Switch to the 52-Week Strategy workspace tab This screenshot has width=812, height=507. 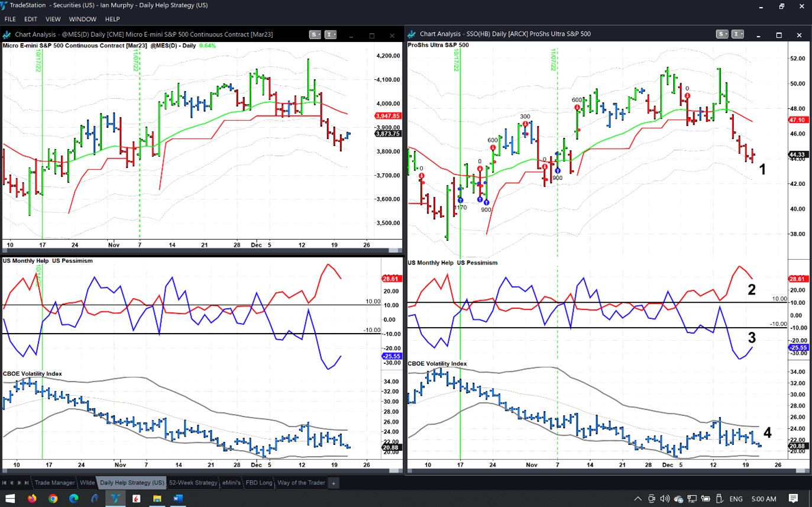(193, 483)
